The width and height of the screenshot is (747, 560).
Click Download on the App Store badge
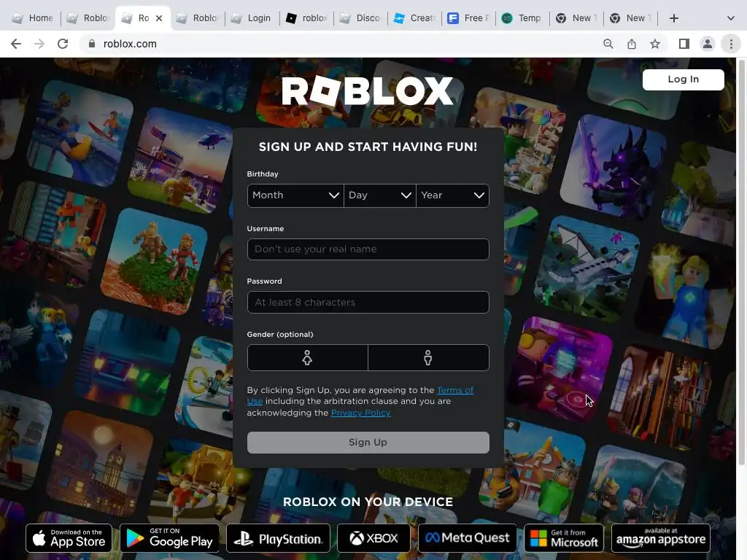pos(69,538)
